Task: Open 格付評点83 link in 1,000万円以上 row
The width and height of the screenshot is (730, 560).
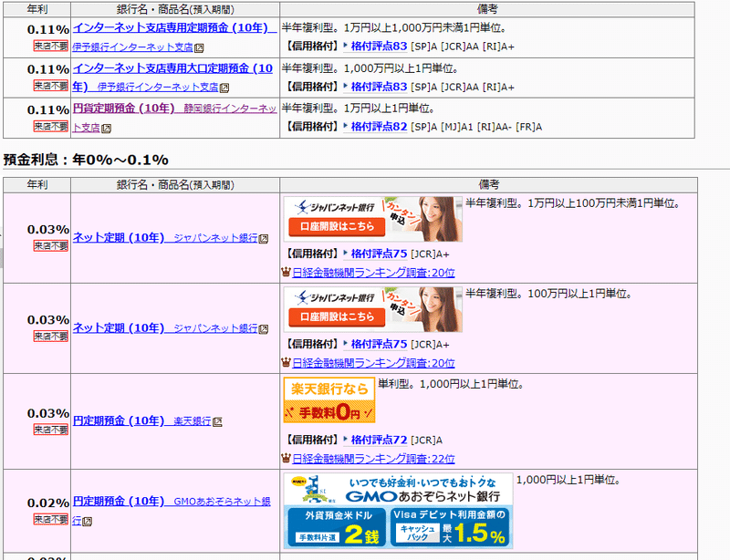Action: [379, 87]
